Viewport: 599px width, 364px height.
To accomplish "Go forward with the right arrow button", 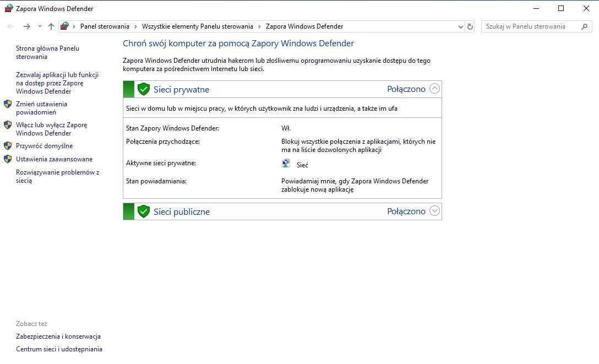I will (26, 26).
